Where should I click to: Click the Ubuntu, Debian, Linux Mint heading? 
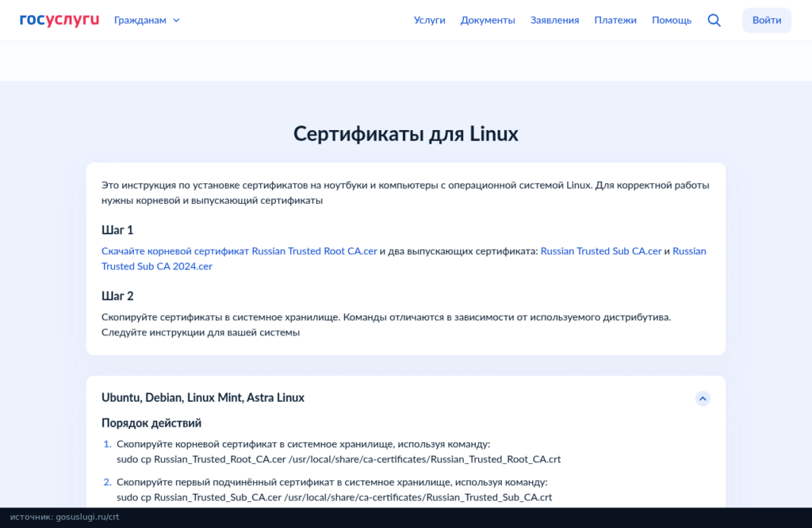pos(203,397)
